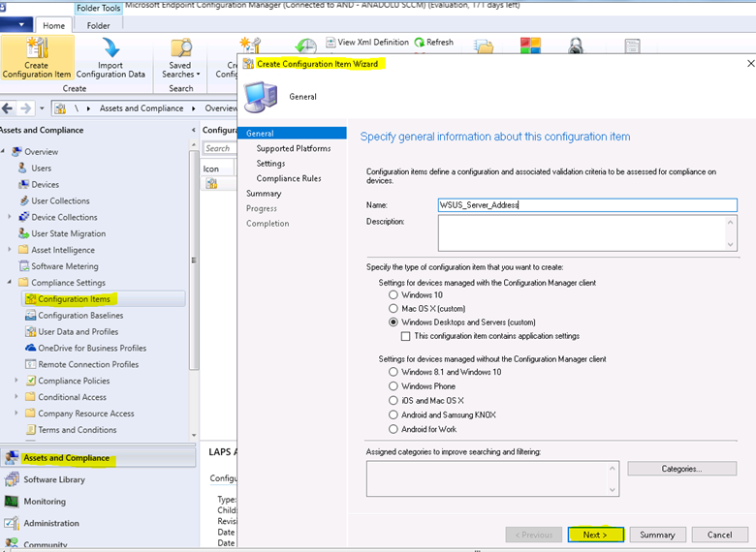This screenshot has width=756, height=552.
Task: Select Windows 8.1 and Windows 10 option
Action: [x=394, y=372]
